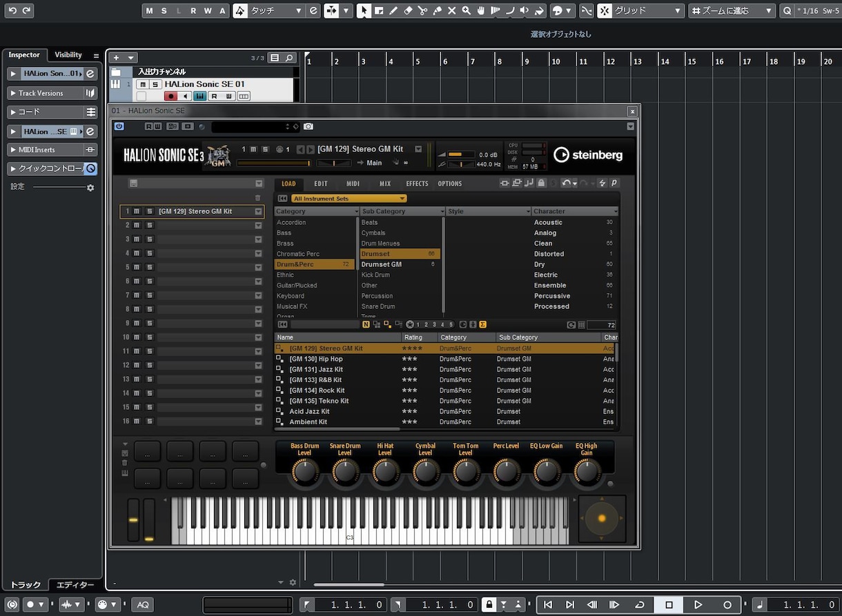The height and width of the screenshot is (616, 842).
Task: Select the Split scissors tool
Action: 422,10
